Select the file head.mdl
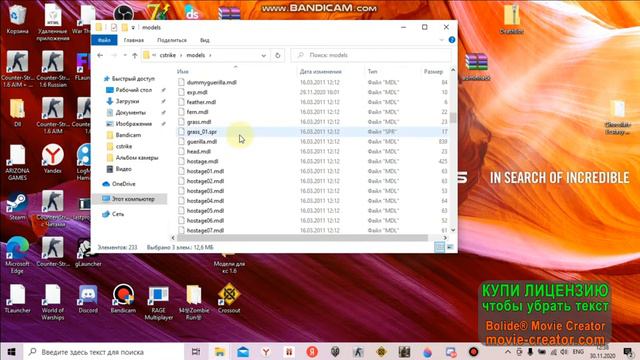 point(199,151)
